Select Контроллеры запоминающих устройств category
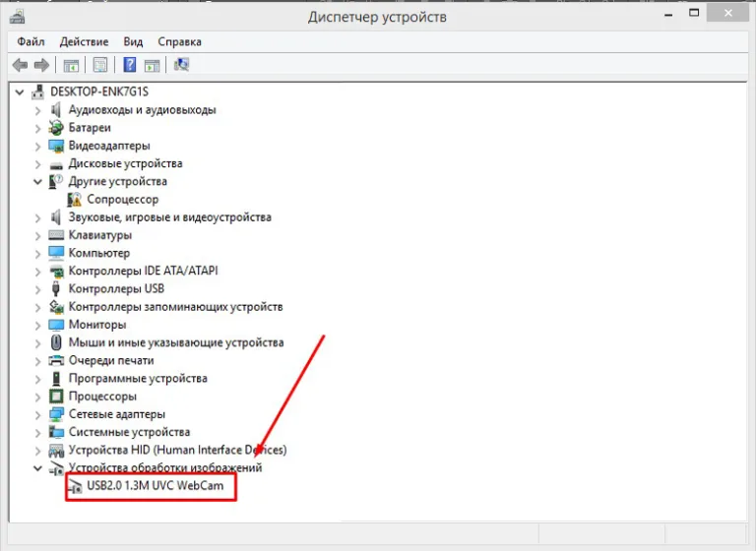756x551 pixels. pyautogui.click(x=175, y=307)
